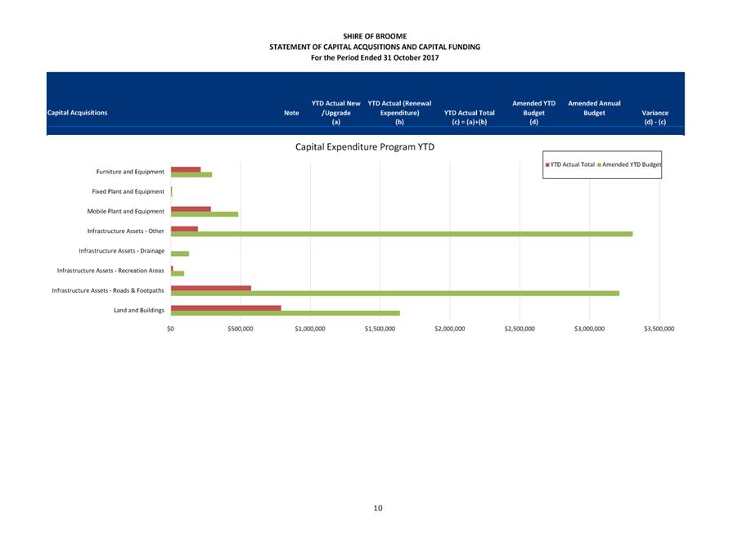Viewport: 756px width, 534px height.
Task: Click the '$1,000,000' axis value
Action: 310,329
